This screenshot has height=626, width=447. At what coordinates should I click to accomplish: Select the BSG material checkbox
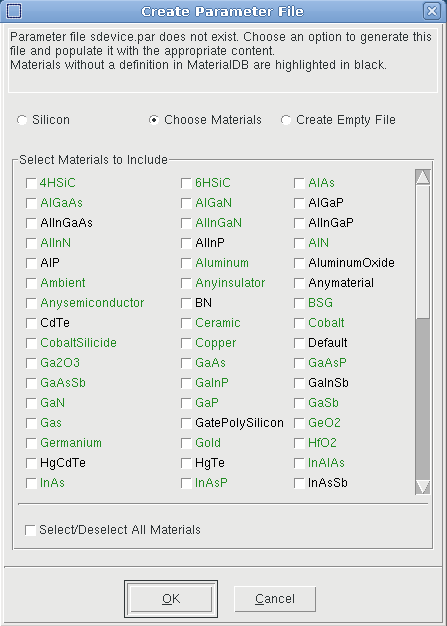click(x=299, y=303)
